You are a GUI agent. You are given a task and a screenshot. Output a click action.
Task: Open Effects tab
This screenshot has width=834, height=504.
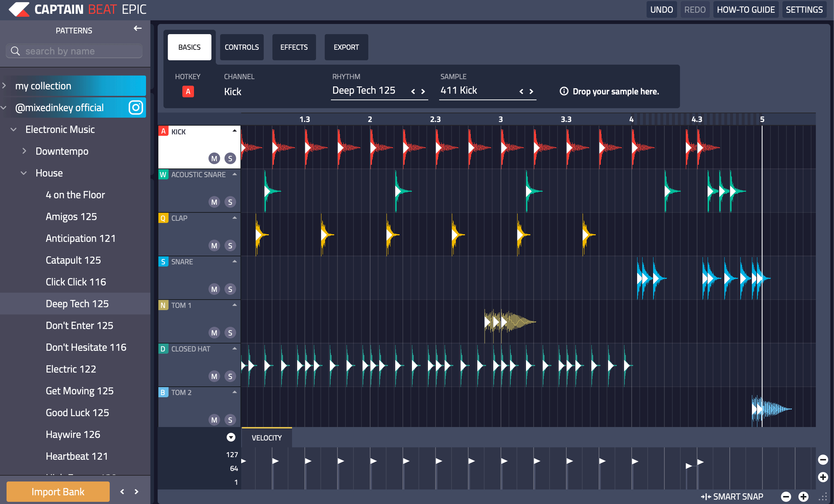point(294,47)
